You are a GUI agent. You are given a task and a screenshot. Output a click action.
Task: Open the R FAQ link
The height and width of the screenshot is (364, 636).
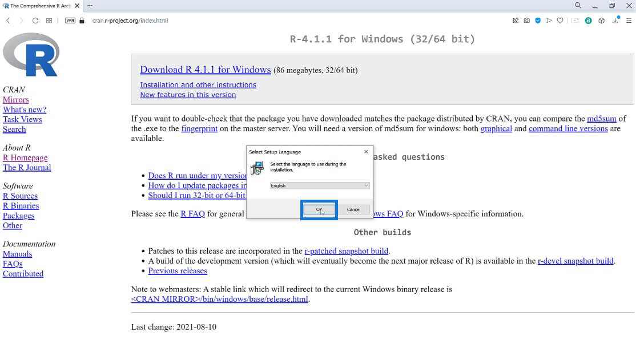(192, 213)
